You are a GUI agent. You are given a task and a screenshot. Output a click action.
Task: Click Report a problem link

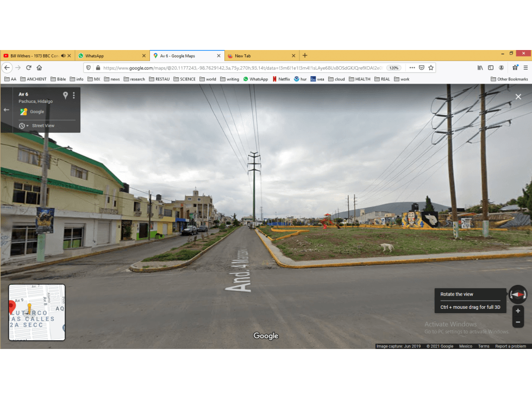pyautogui.click(x=510, y=346)
